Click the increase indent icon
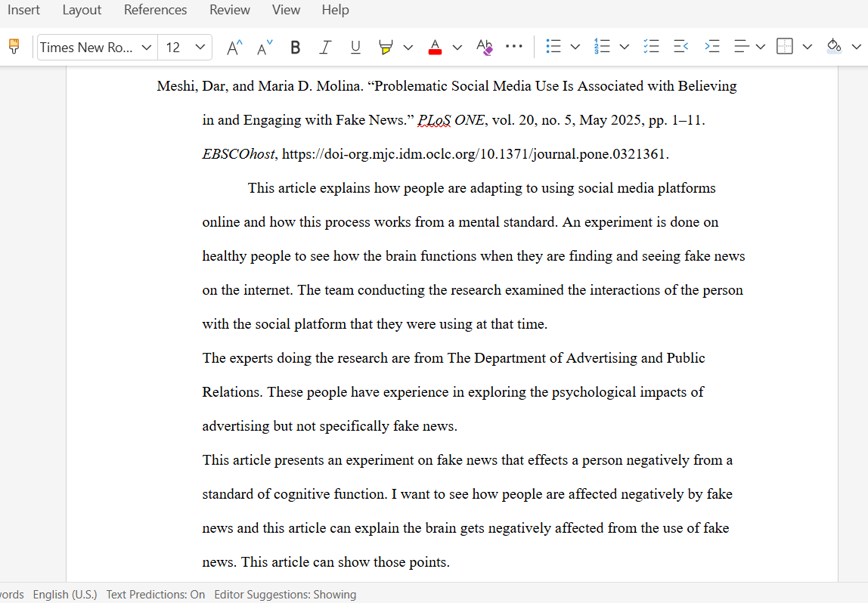 click(x=712, y=46)
